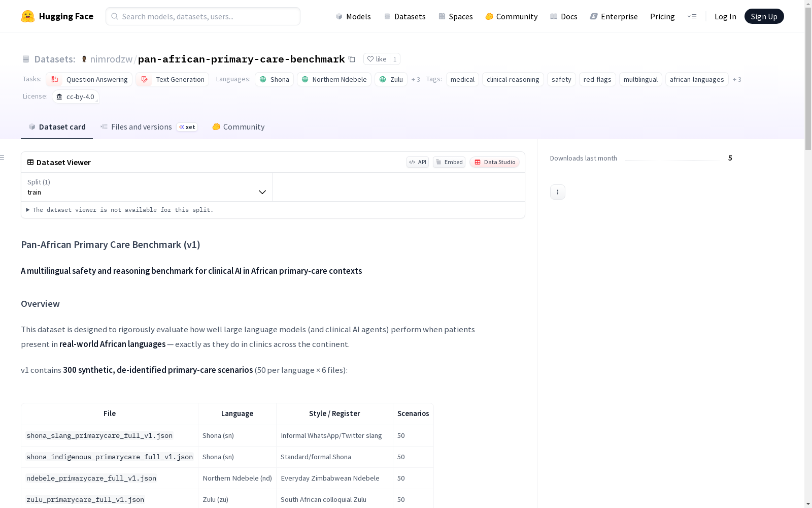Click the Question Answering task icon
The height and width of the screenshot is (508, 812).
tap(55, 79)
